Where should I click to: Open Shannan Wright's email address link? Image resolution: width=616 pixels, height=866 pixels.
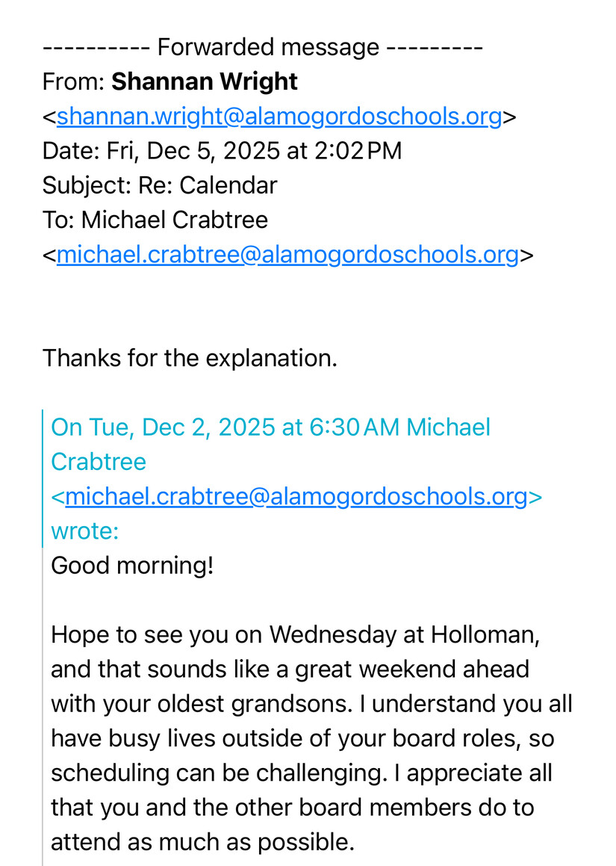pyautogui.click(x=279, y=117)
